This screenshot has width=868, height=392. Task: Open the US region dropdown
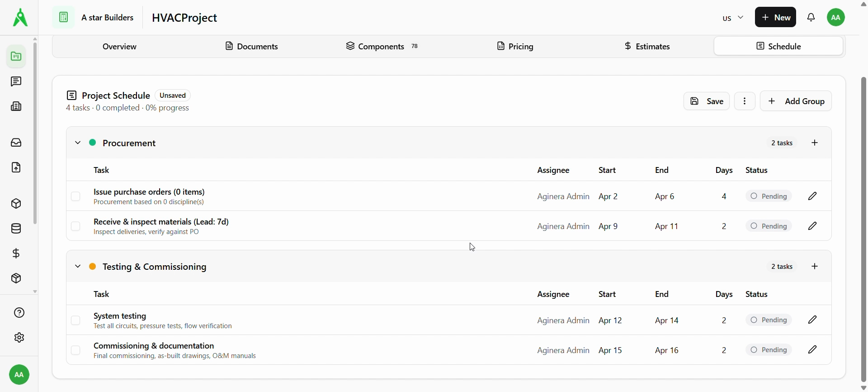733,18
